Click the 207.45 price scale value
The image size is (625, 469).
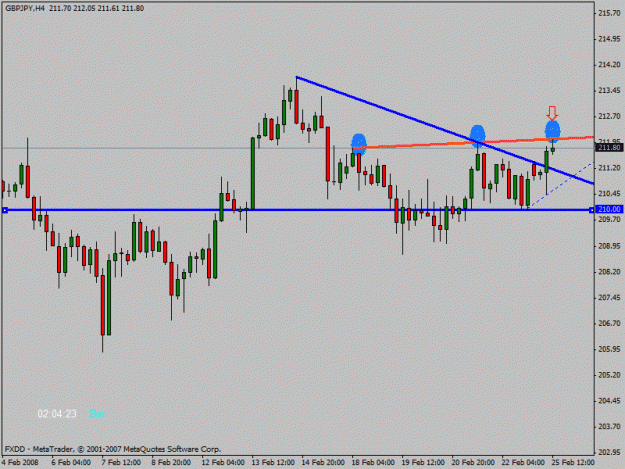[x=609, y=298]
